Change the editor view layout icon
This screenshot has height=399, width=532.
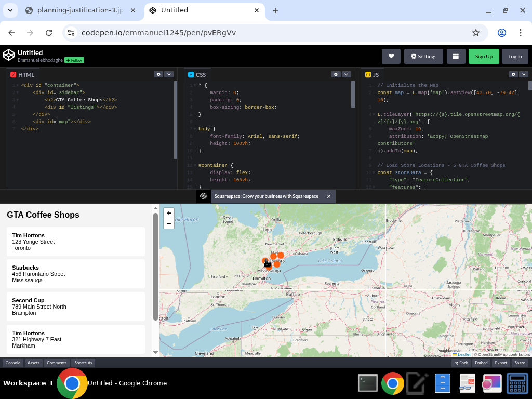pos(456,56)
